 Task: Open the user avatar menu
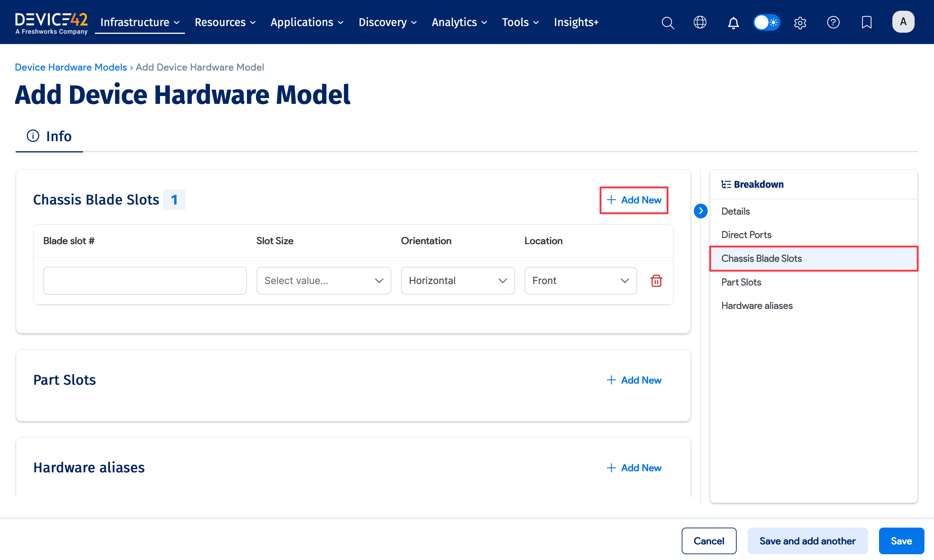(903, 22)
